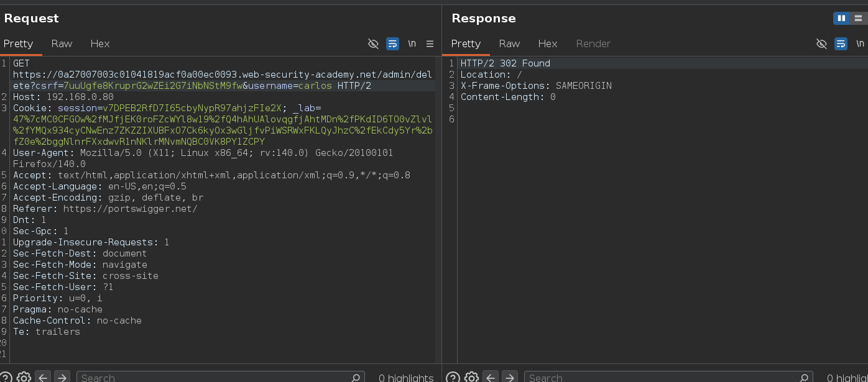Go to previous search match in Request
Viewport: 868px width, 382px height.
point(43,377)
